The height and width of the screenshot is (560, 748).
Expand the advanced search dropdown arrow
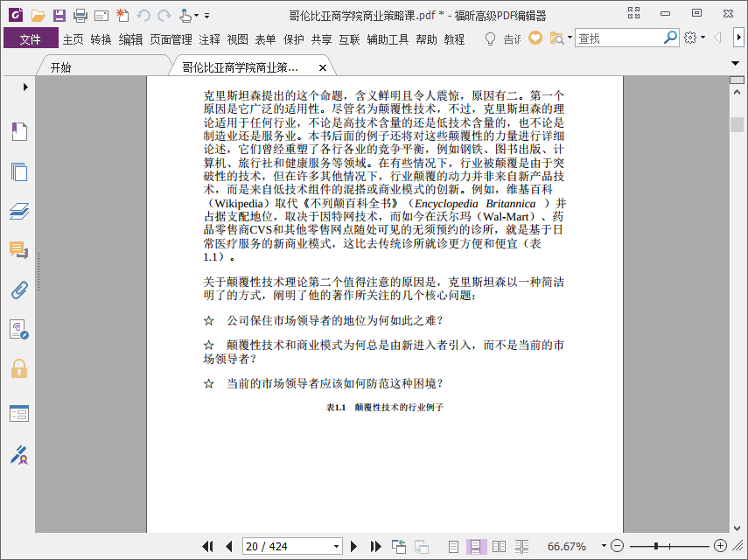click(570, 38)
